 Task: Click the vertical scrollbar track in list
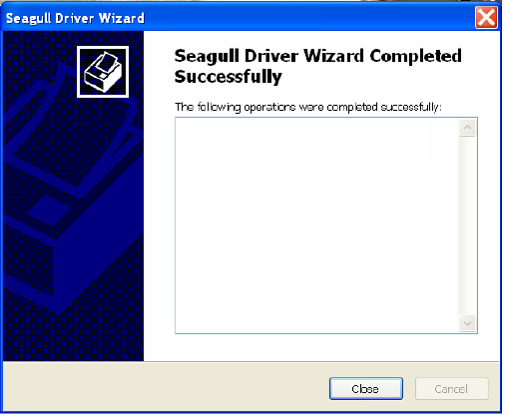pos(467,225)
